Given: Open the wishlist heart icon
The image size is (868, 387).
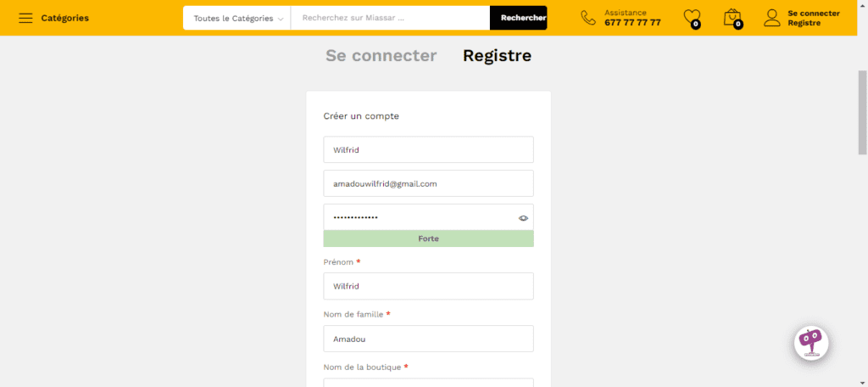Looking at the screenshot, I should click(692, 18).
